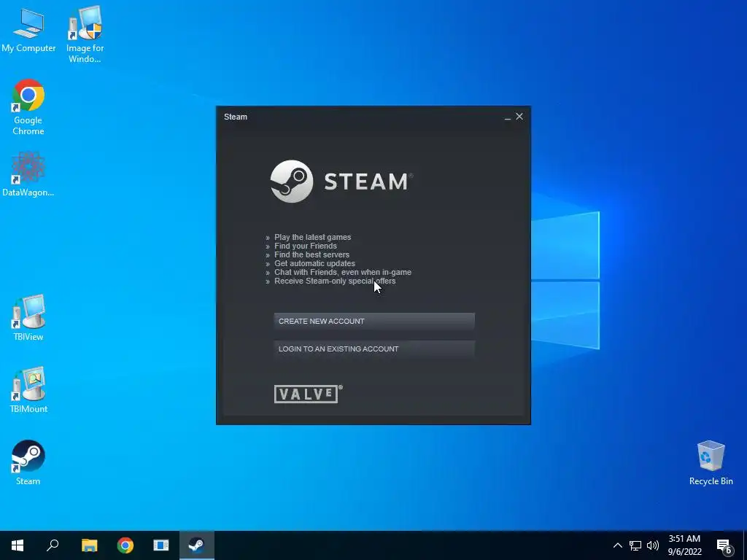Open the volume speaker tray icon
The height and width of the screenshot is (560, 747).
click(x=653, y=545)
